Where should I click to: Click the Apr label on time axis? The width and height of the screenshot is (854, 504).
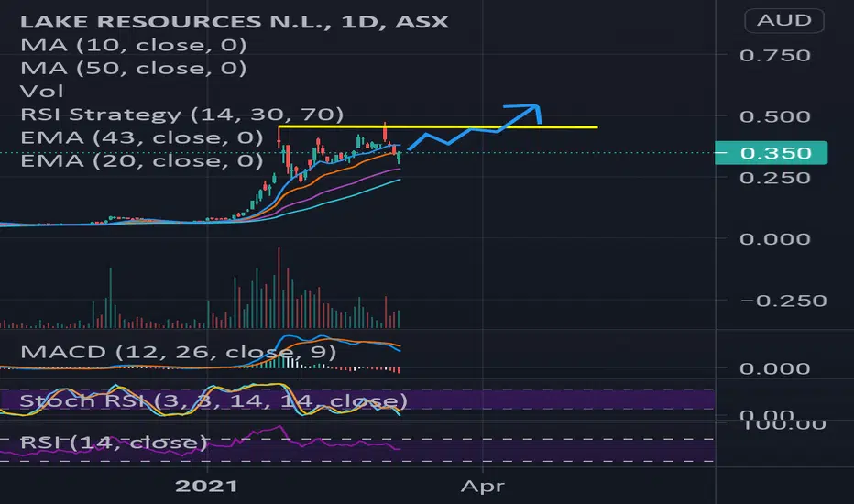click(483, 486)
